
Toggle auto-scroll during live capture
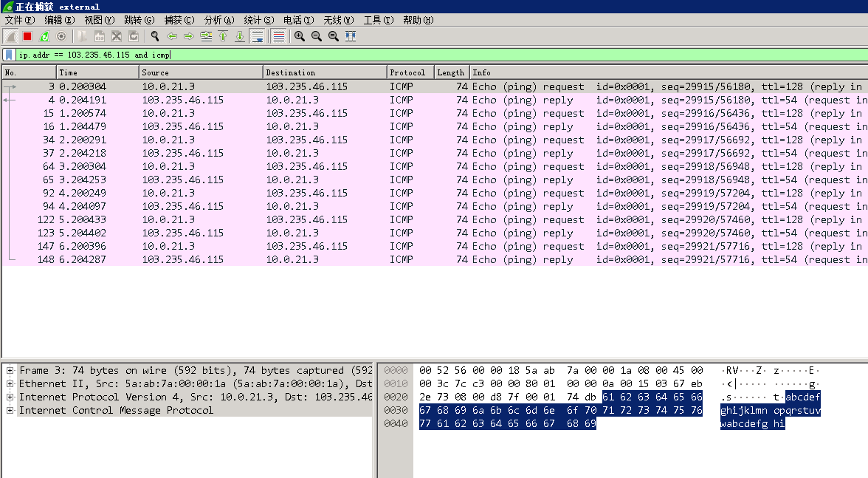point(258,36)
